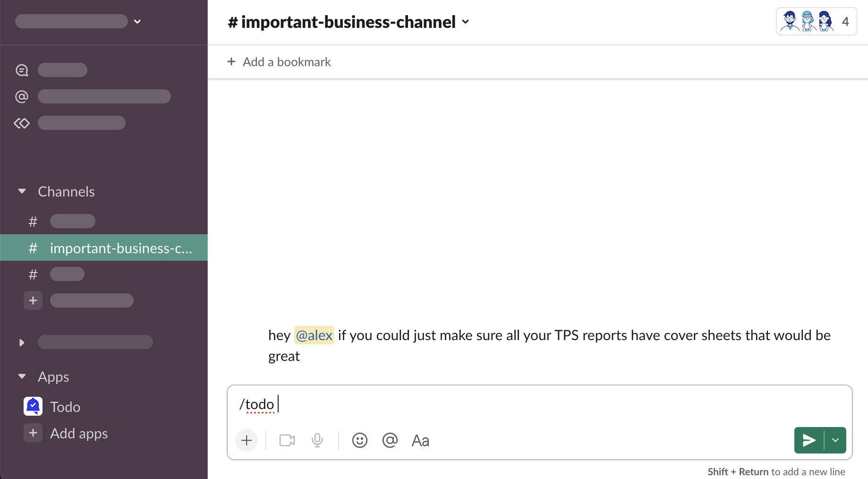Open the Todo app icon in sidebar

click(x=33, y=406)
